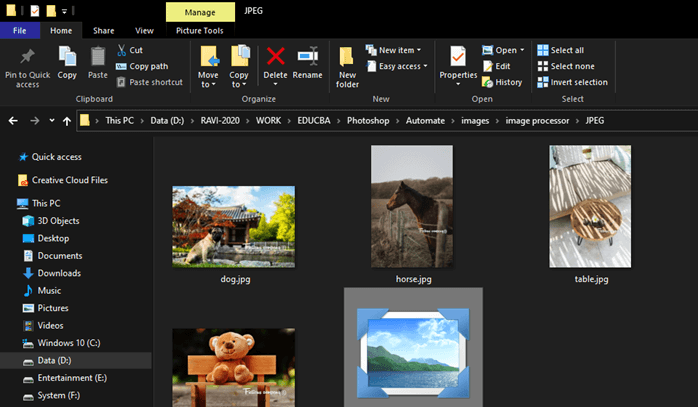Screen dimensions: 698x407
Task: Open the Copy to dropdown
Action: pos(239,80)
